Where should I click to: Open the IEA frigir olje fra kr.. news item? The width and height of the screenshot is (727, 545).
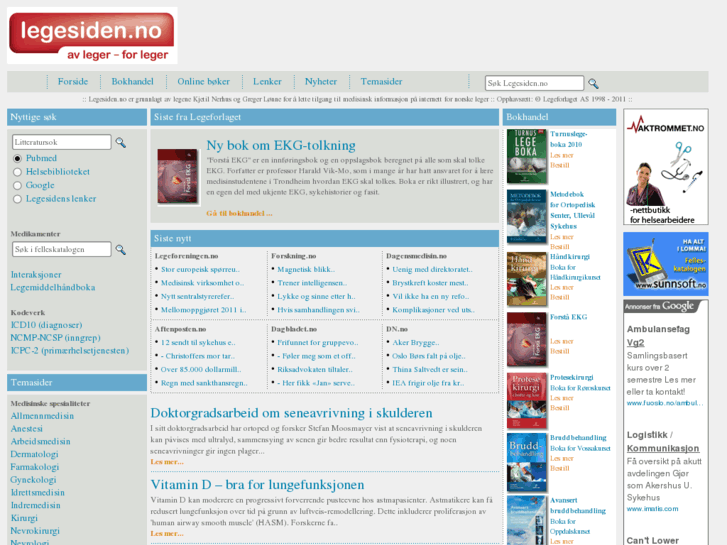[428, 383]
